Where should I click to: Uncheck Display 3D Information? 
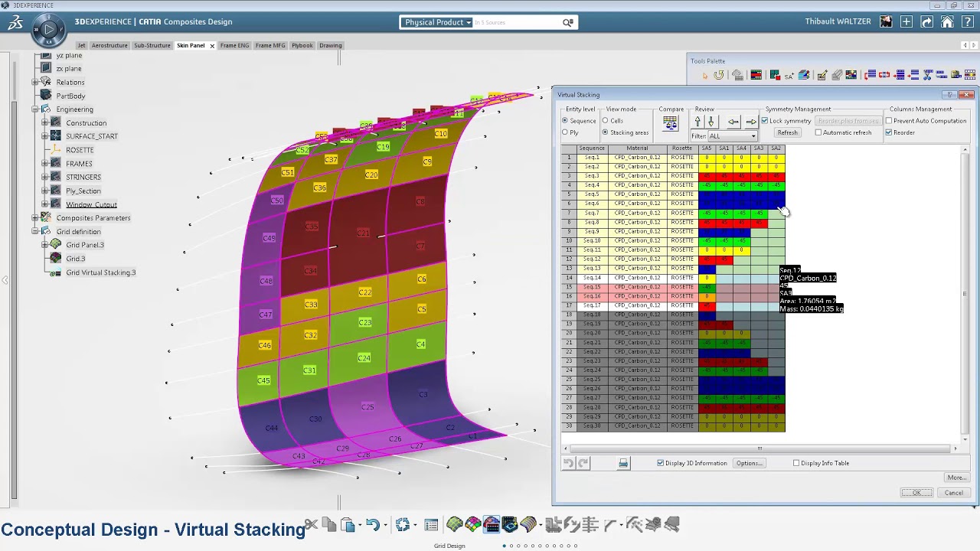(x=661, y=463)
